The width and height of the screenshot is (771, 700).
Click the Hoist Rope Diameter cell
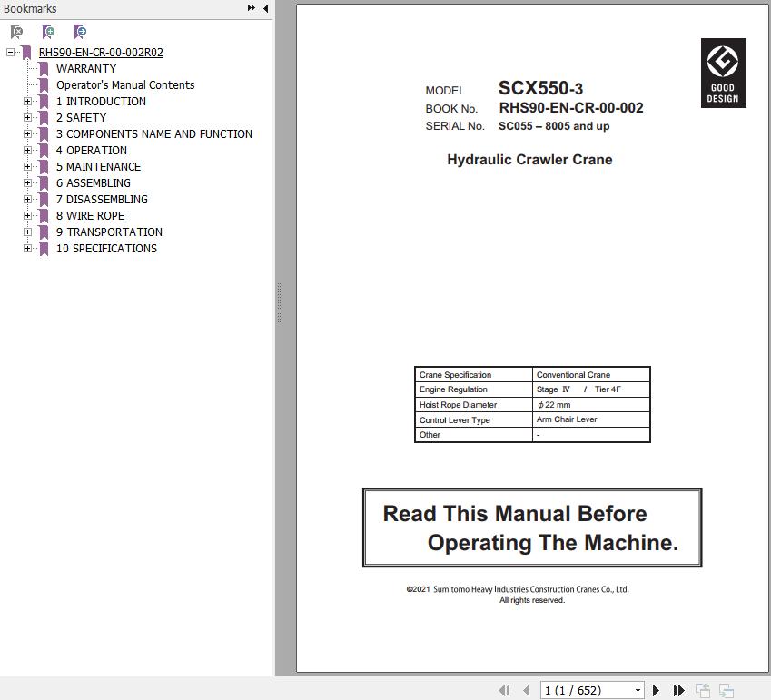tap(473, 405)
